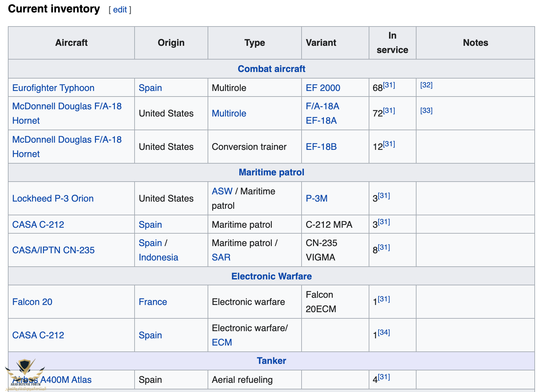Screen dimensions: 537x392
Task: Click the France origin link
Action: (x=153, y=302)
